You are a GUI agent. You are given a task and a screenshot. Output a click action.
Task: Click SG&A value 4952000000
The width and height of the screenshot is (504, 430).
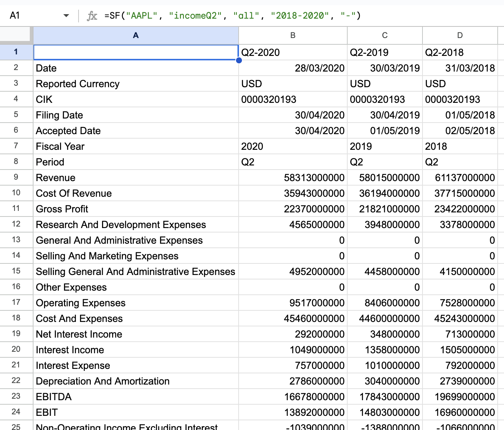coord(293,271)
